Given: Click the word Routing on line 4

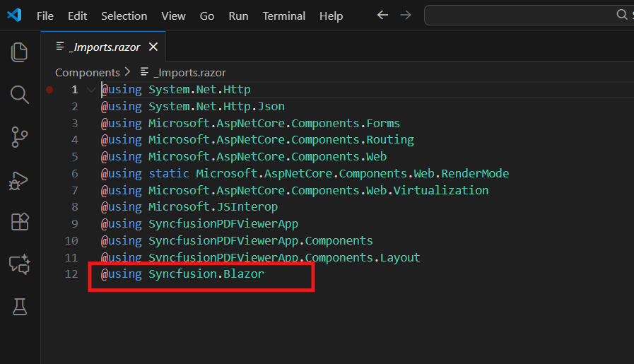Looking at the screenshot, I should [390, 139].
